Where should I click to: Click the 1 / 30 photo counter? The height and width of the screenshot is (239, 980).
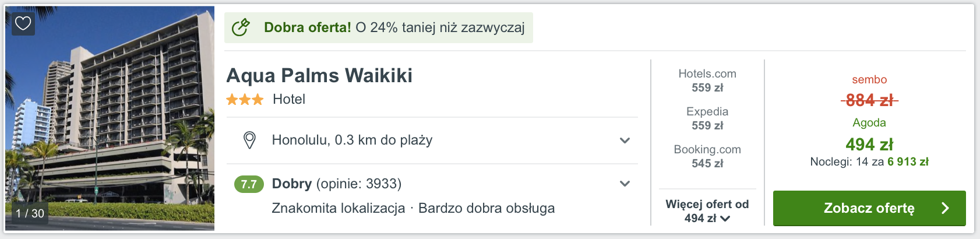tap(30, 213)
